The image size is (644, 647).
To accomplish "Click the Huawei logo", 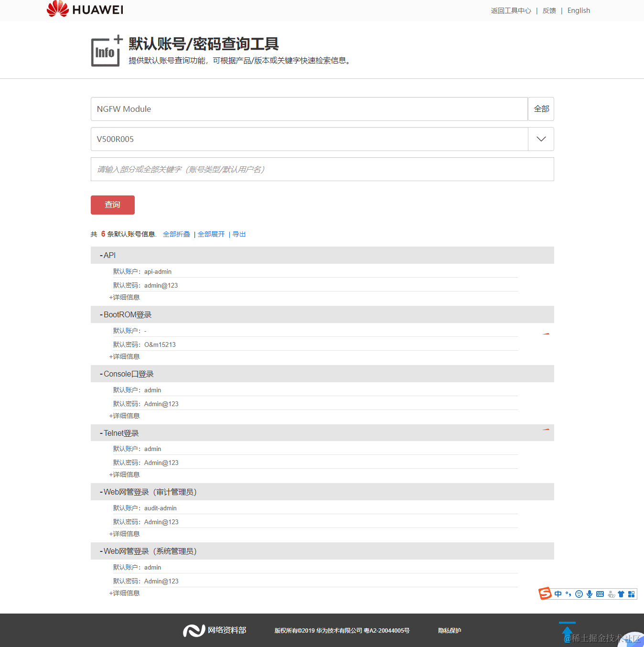I will click(85, 9).
